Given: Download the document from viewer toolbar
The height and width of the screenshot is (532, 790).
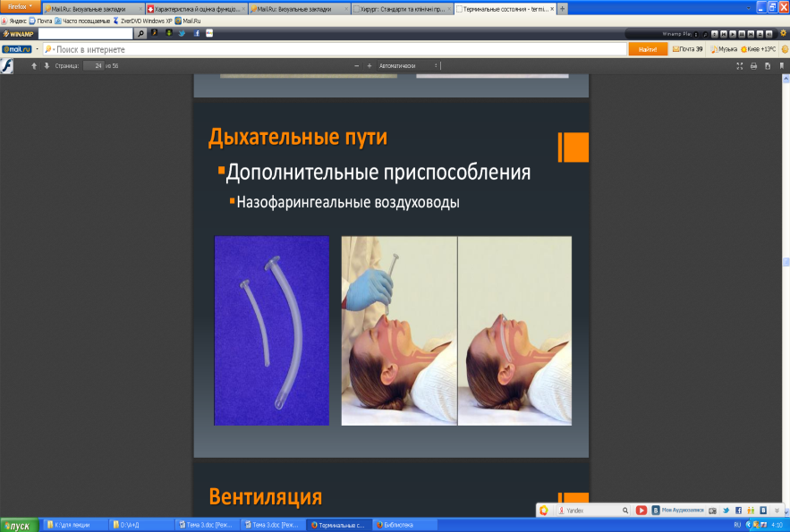Looking at the screenshot, I should [768, 66].
